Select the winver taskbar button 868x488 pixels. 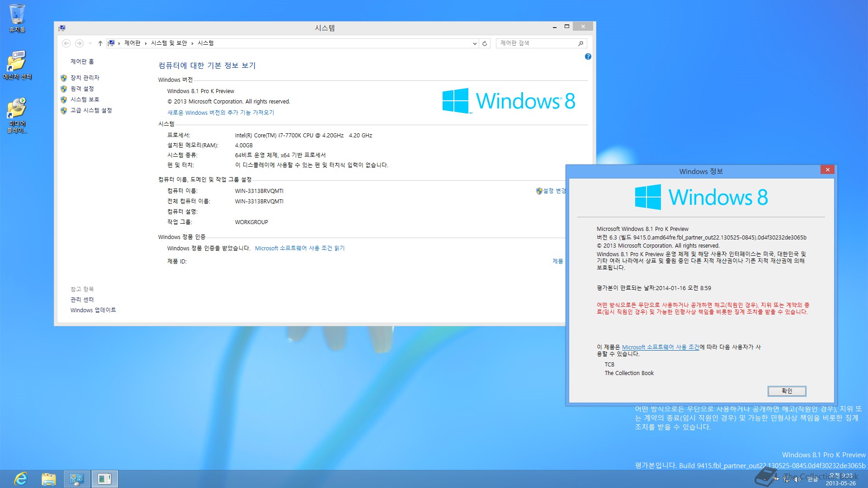pyautogui.click(x=105, y=479)
